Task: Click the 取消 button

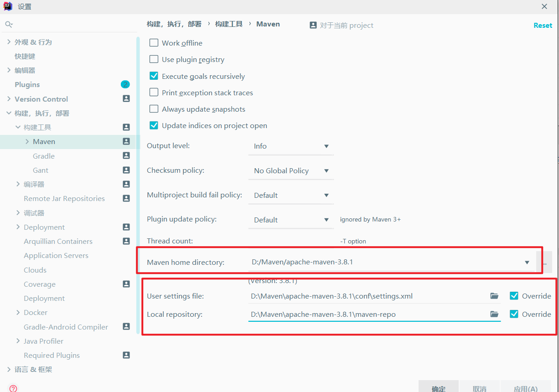Action: click(479, 387)
